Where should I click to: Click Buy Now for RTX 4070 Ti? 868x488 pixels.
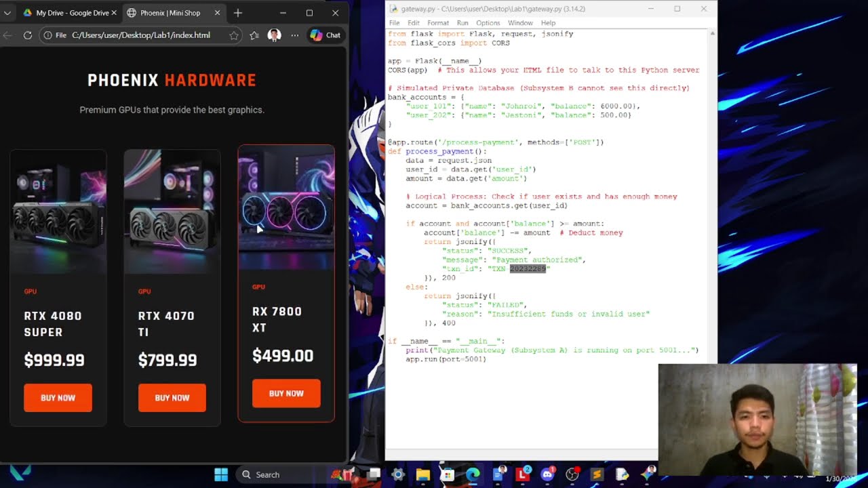pyautogui.click(x=172, y=398)
